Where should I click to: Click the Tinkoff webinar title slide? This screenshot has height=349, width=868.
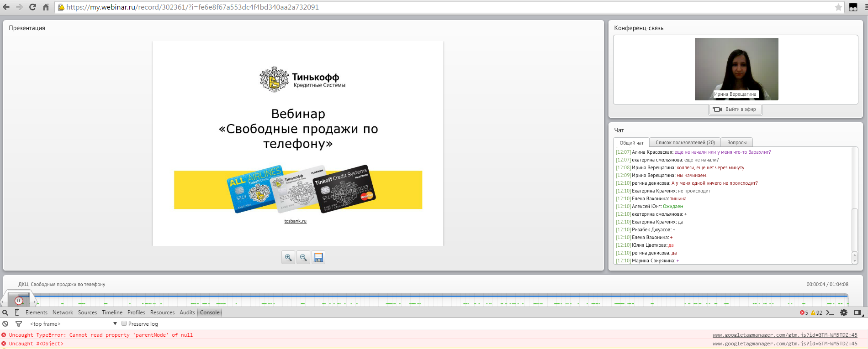pyautogui.click(x=298, y=143)
